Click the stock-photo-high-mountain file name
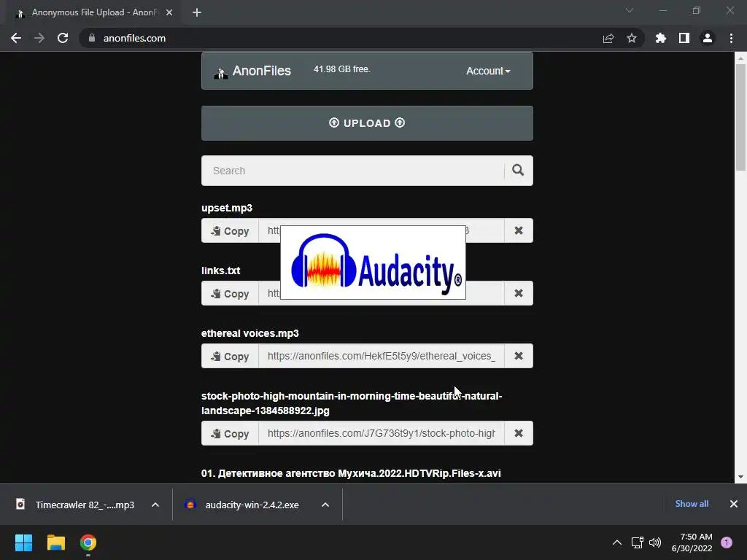The width and height of the screenshot is (747, 560). point(352,403)
